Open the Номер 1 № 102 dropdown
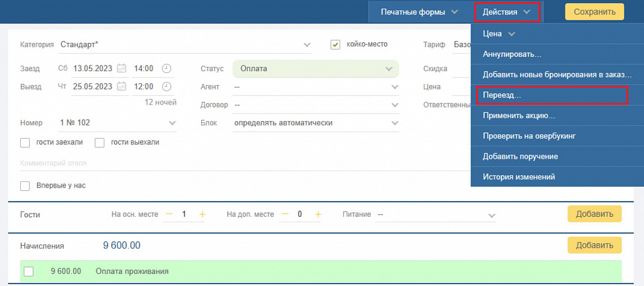Viewport: 644px width, 286px height. (x=118, y=123)
